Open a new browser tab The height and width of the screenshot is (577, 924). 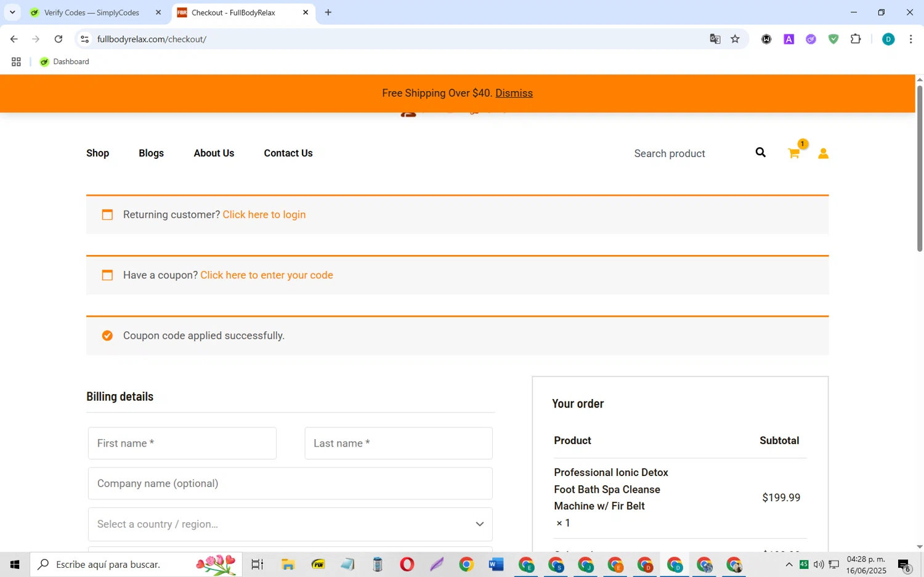[x=328, y=12]
